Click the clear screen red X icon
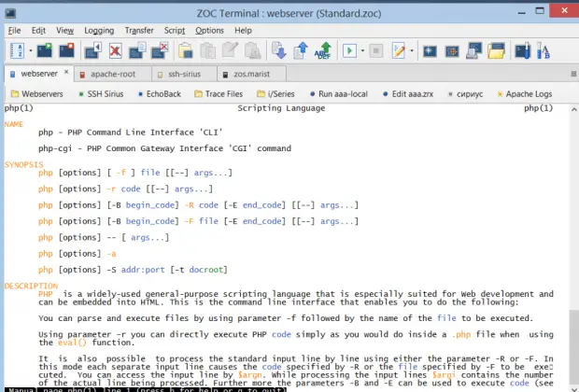Image resolution: width=579 pixels, height=392 pixels. pos(115,50)
